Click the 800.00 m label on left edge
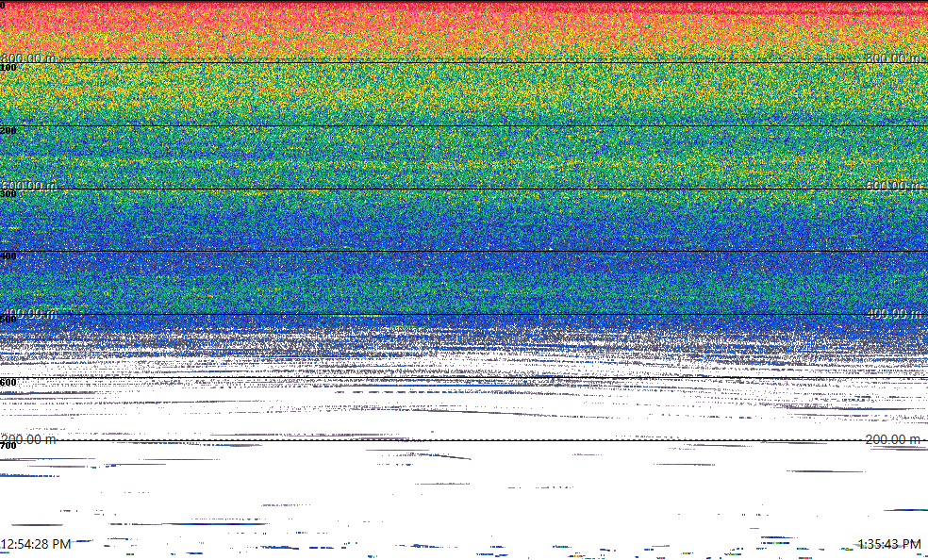 coord(28,58)
